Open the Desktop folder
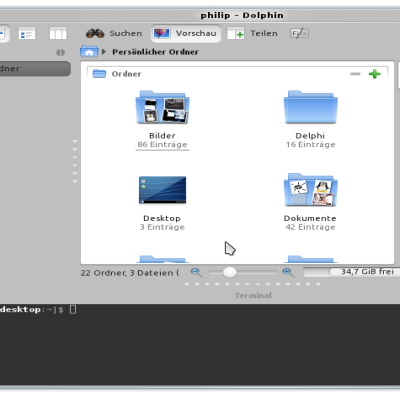The width and height of the screenshot is (400, 400). 162,190
